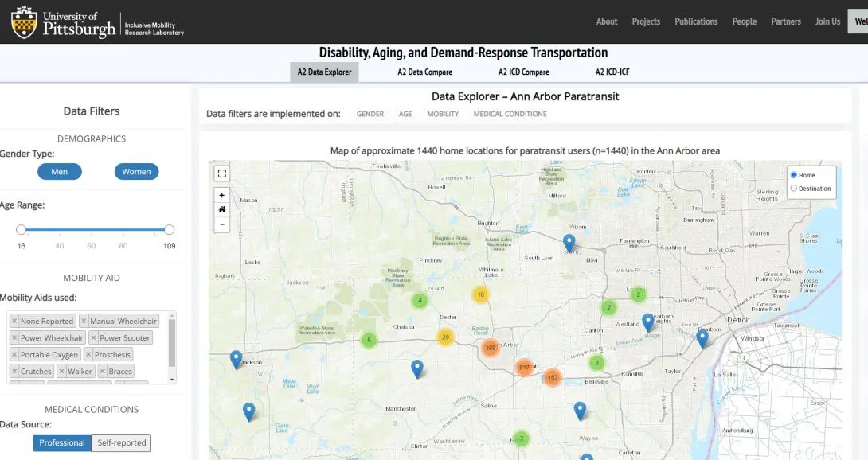Click the blue pin north of Manchester

pos(417,368)
